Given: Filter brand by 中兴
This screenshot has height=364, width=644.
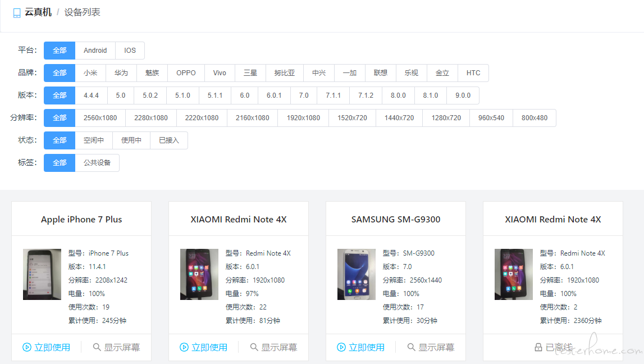Looking at the screenshot, I should (319, 72).
